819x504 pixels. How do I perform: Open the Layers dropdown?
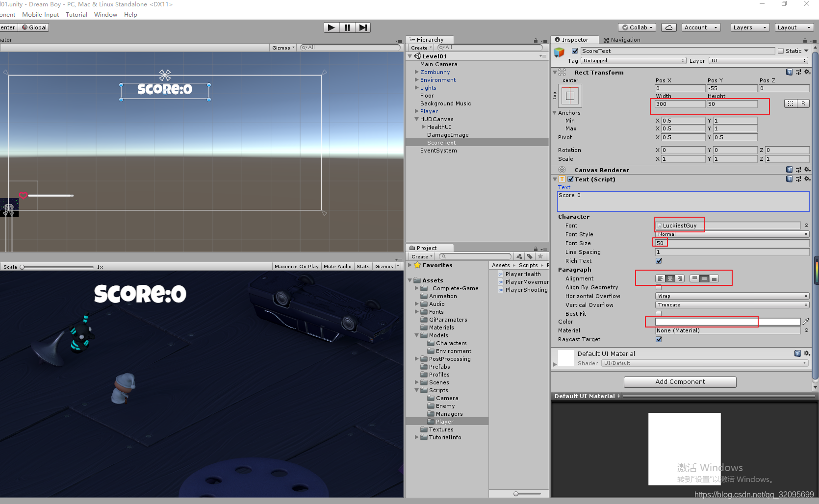tap(749, 27)
